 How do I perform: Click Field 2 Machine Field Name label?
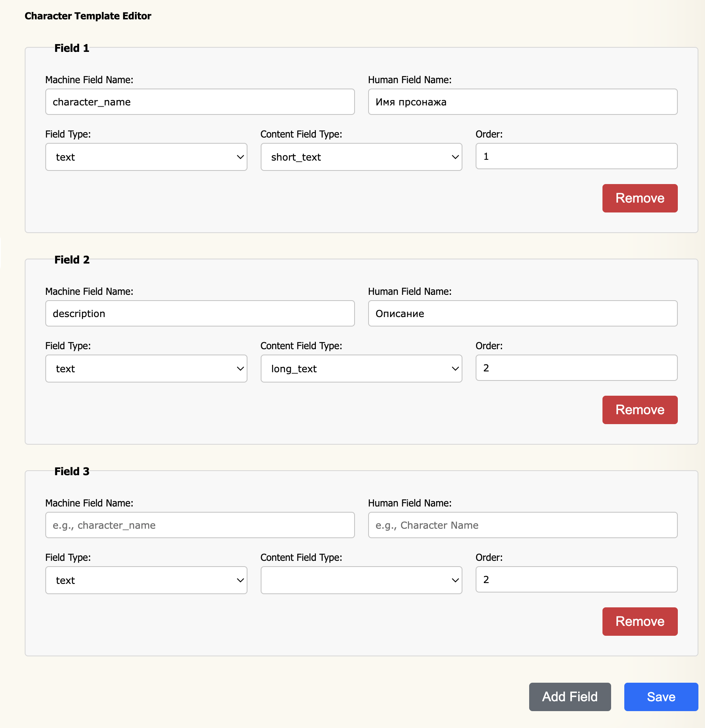[x=89, y=292]
